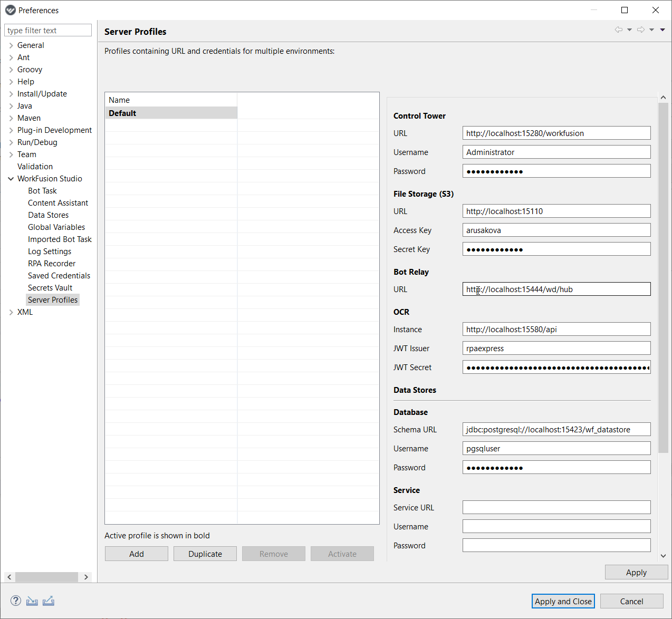Click the Service Password field

point(556,545)
